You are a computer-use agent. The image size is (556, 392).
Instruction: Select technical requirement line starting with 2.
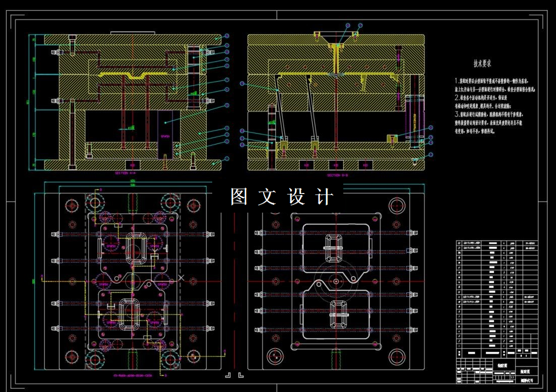click(481, 97)
